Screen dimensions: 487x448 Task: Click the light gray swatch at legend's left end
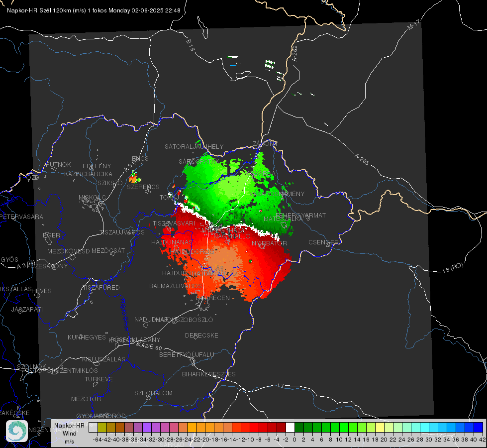(93, 427)
